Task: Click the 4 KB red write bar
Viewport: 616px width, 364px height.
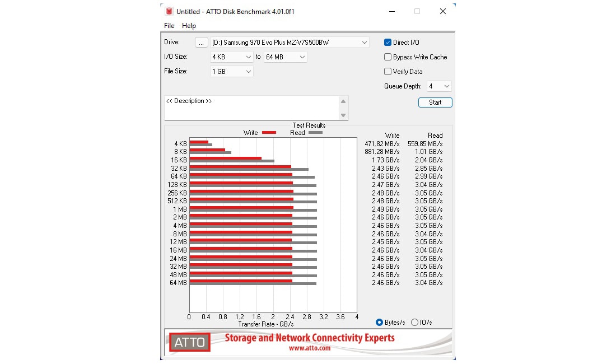Action: click(x=199, y=142)
